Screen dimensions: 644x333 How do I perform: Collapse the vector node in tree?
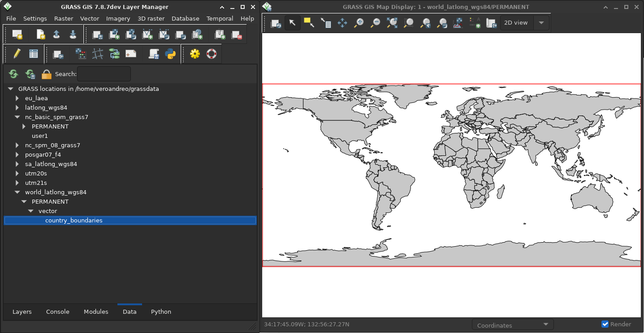point(30,211)
